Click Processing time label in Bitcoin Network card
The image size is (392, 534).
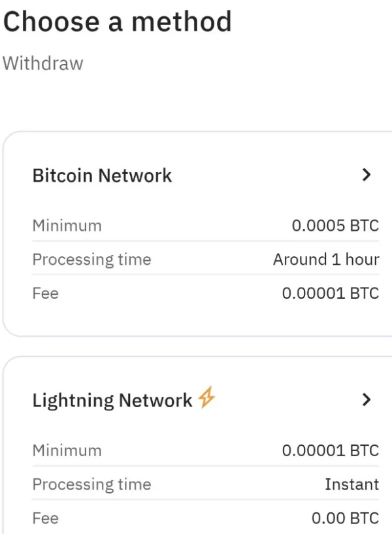[x=91, y=259]
